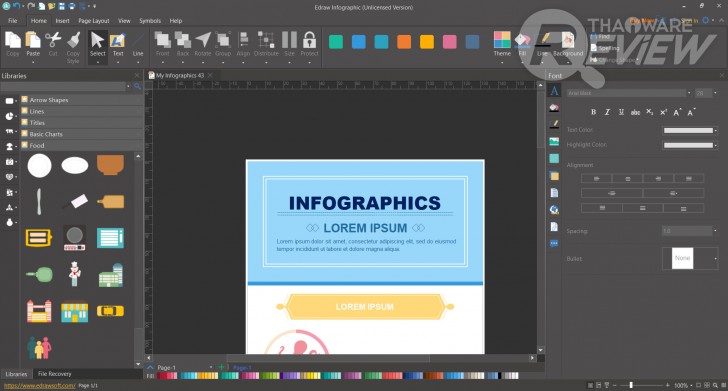The height and width of the screenshot is (391, 728).
Task: Decrease font size with smaller A
Action: [x=691, y=112]
